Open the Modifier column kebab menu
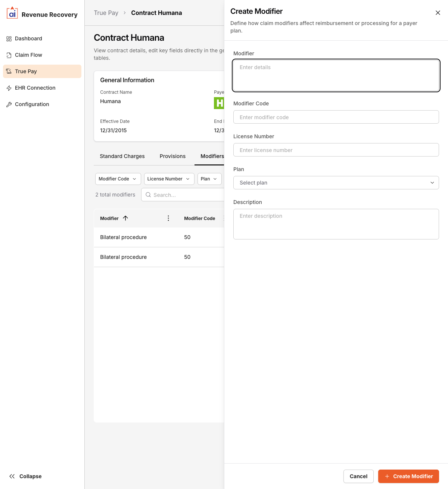 click(x=168, y=218)
